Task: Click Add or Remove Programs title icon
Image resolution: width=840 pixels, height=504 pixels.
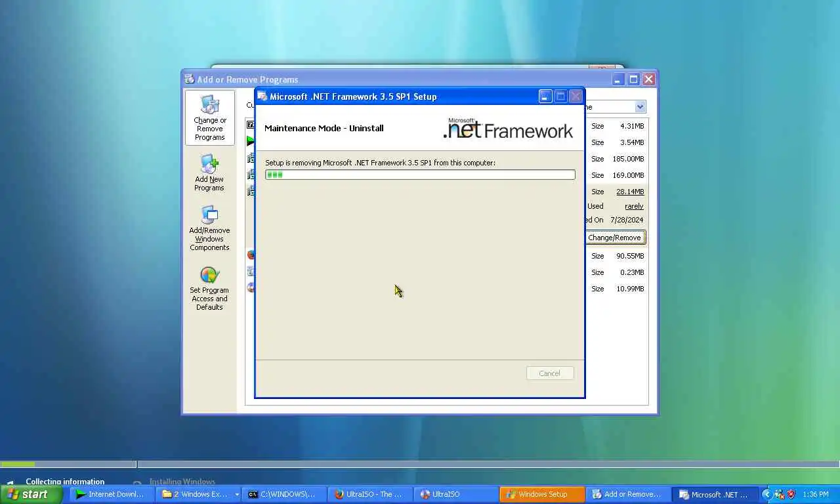Action: coord(190,79)
